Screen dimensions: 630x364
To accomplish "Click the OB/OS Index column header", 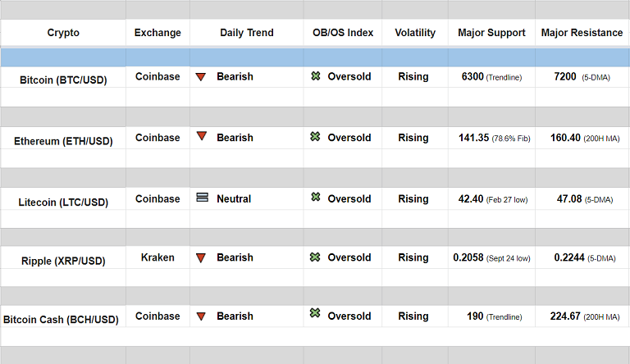I will [x=343, y=33].
